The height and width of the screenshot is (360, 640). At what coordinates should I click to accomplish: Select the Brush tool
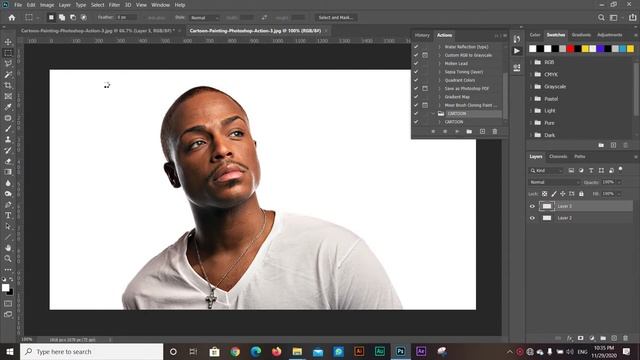pyautogui.click(x=8, y=129)
